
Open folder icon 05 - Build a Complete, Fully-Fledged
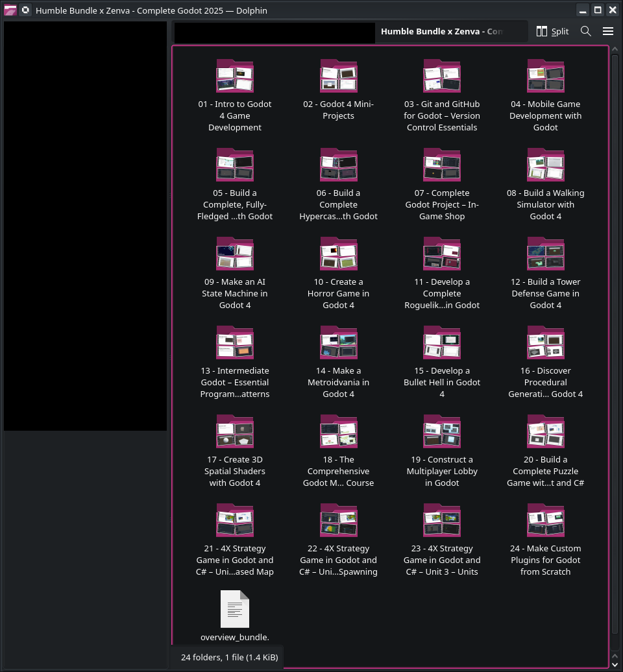[x=234, y=165]
